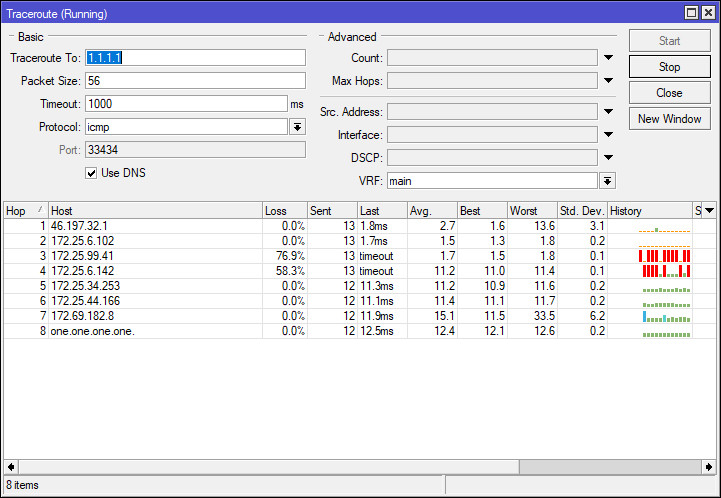
Task: Toggle the Use DNS checkbox
Action: coord(91,173)
